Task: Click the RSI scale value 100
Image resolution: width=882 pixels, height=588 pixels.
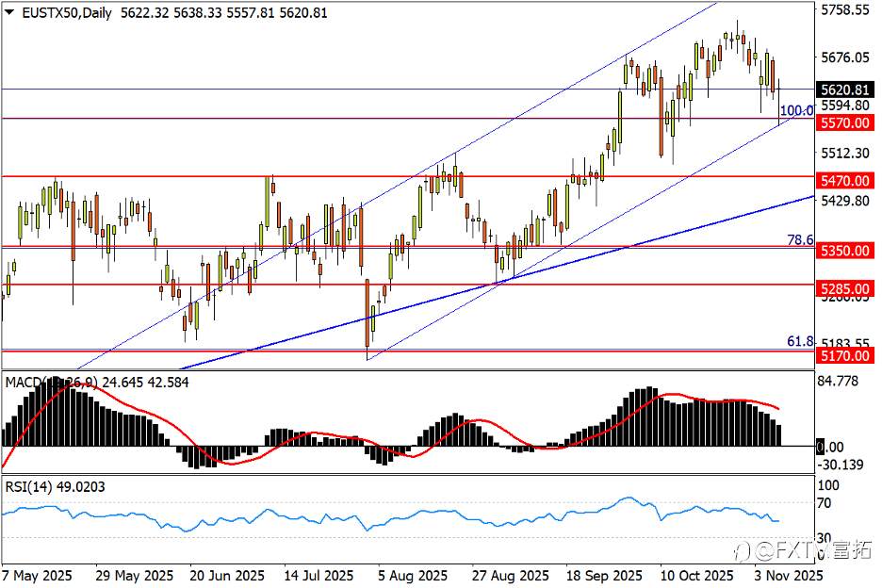Action: (x=828, y=485)
